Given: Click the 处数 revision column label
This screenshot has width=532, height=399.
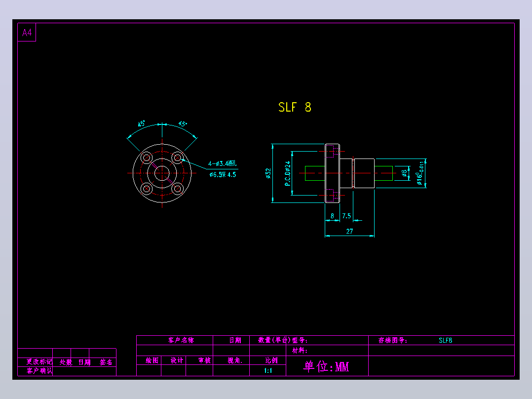Looking at the screenshot, I should pyautogui.click(x=66, y=362).
